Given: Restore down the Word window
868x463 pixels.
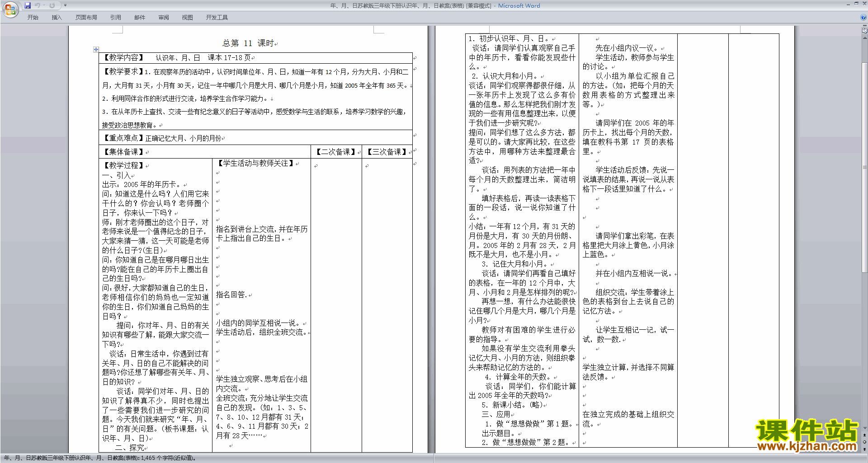Looking at the screenshot, I should pos(856,4).
